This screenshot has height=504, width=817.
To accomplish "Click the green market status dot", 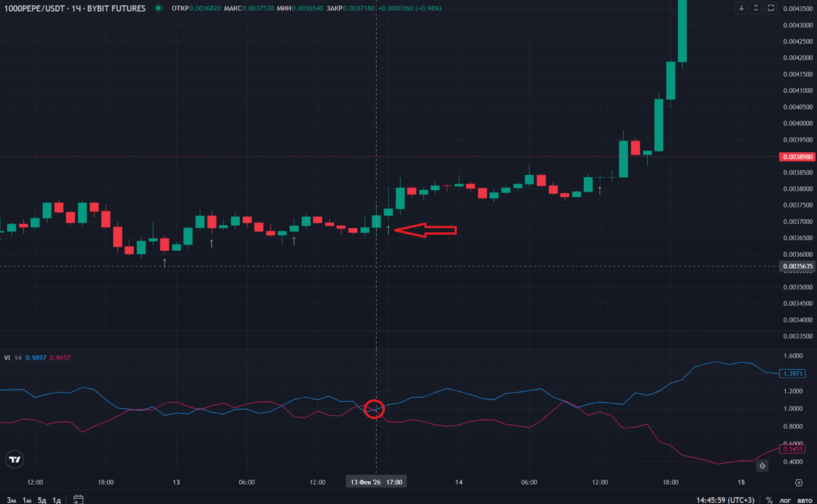I will 159,8.
